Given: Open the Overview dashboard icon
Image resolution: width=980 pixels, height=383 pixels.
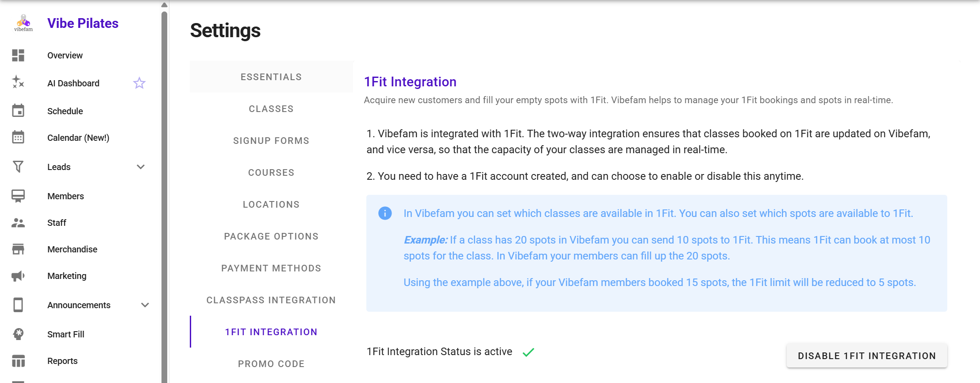Looking at the screenshot, I should (18, 55).
